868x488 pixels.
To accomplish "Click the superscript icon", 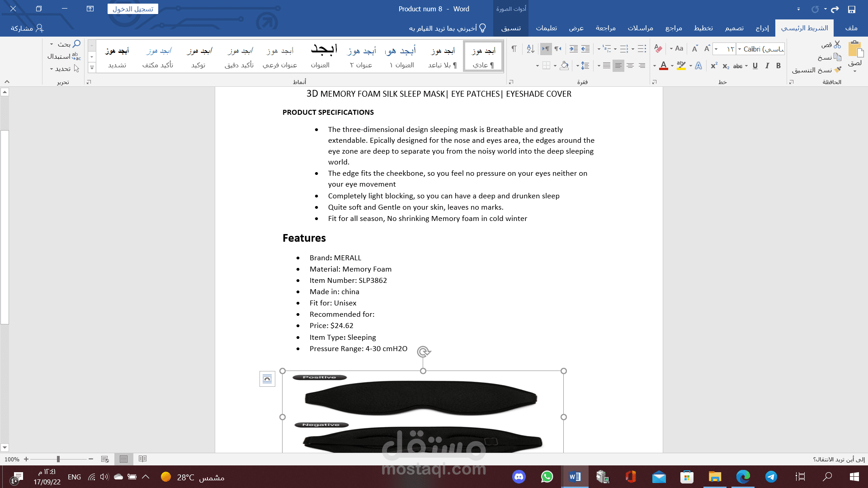I will (x=714, y=66).
